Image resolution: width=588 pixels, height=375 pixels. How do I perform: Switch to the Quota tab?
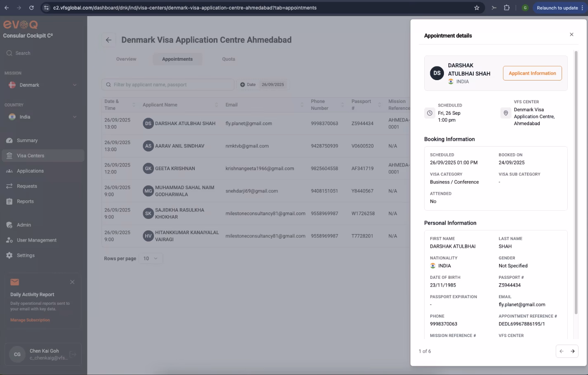(x=229, y=59)
